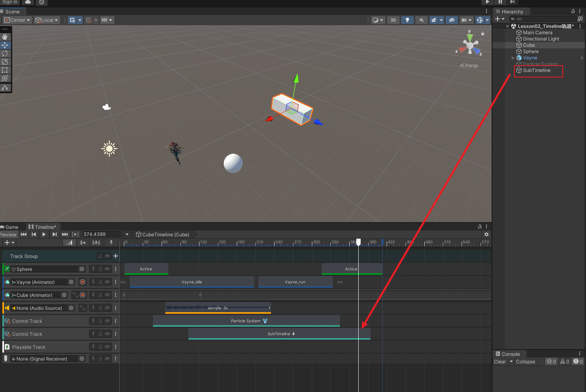Clear the Console messages
The image size is (586, 392).
[500, 362]
